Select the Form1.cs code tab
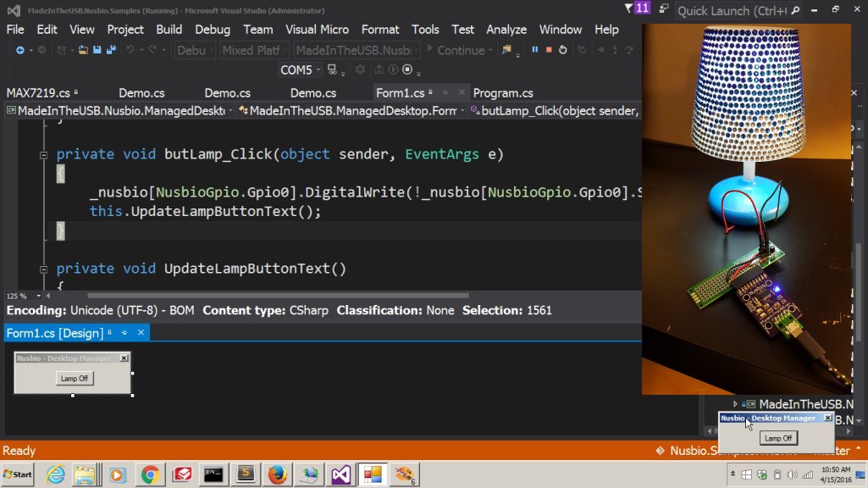 401,93
